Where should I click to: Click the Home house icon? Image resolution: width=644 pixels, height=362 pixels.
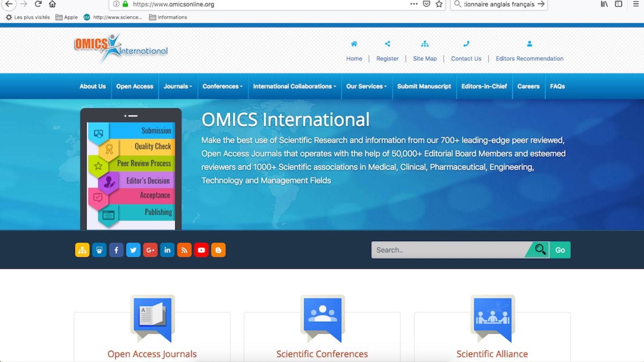pos(354,44)
